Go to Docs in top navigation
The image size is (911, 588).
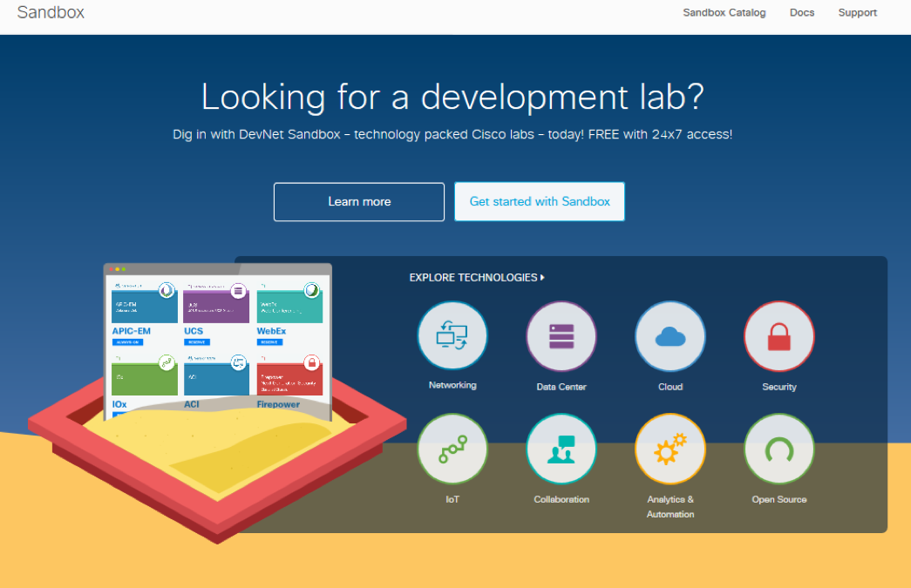(802, 13)
